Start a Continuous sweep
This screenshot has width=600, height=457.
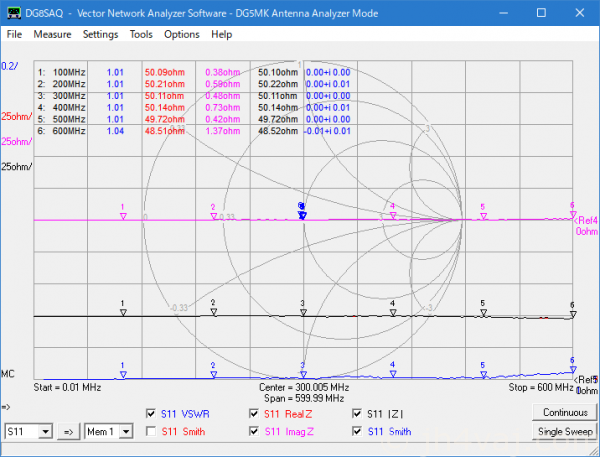click(x=564, y=412)
